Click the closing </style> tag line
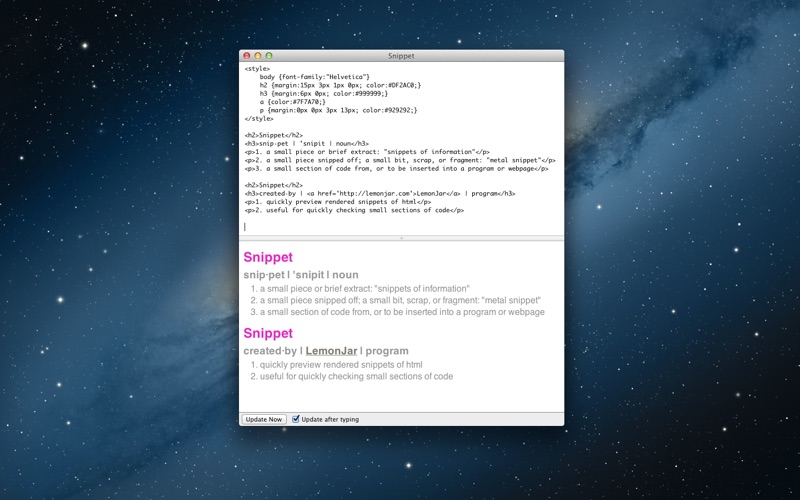800x500 pixels. coord(259,118)
